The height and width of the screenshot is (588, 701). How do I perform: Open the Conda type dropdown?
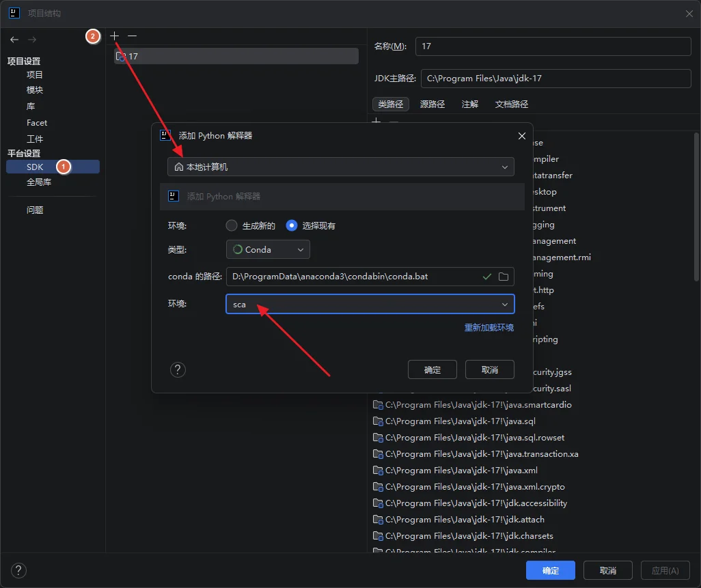[268, 249]
